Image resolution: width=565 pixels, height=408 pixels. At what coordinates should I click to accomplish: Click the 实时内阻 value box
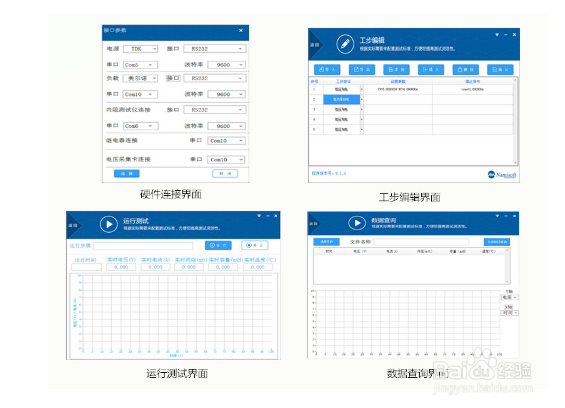tap(189, 267)
